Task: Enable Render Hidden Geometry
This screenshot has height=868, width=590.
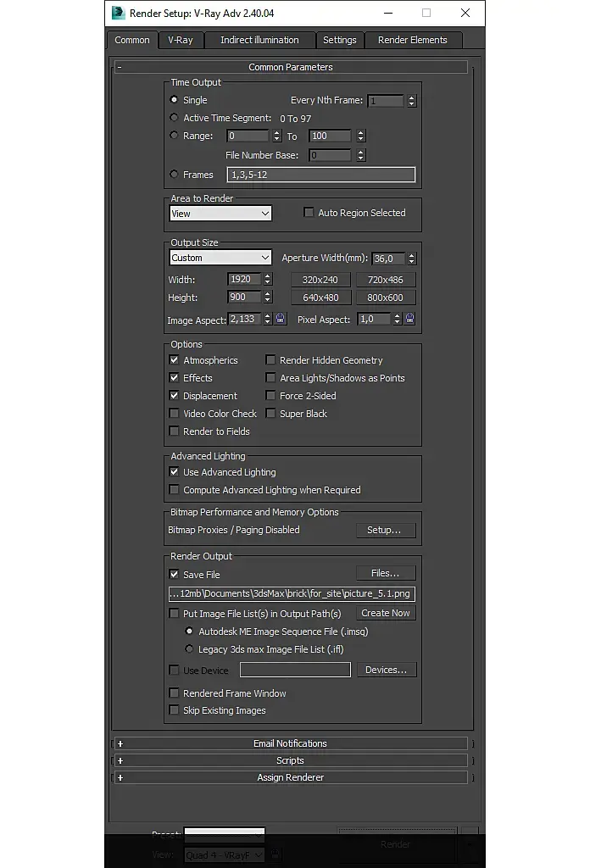Action: pyautogui.click(x=270, y=359)
